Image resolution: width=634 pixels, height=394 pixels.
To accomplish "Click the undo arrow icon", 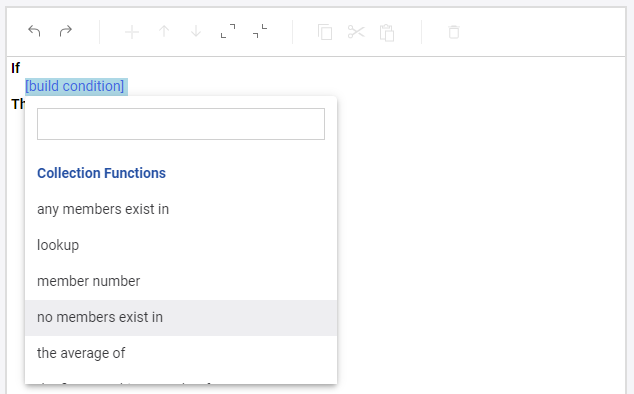I will click(34, 31).
